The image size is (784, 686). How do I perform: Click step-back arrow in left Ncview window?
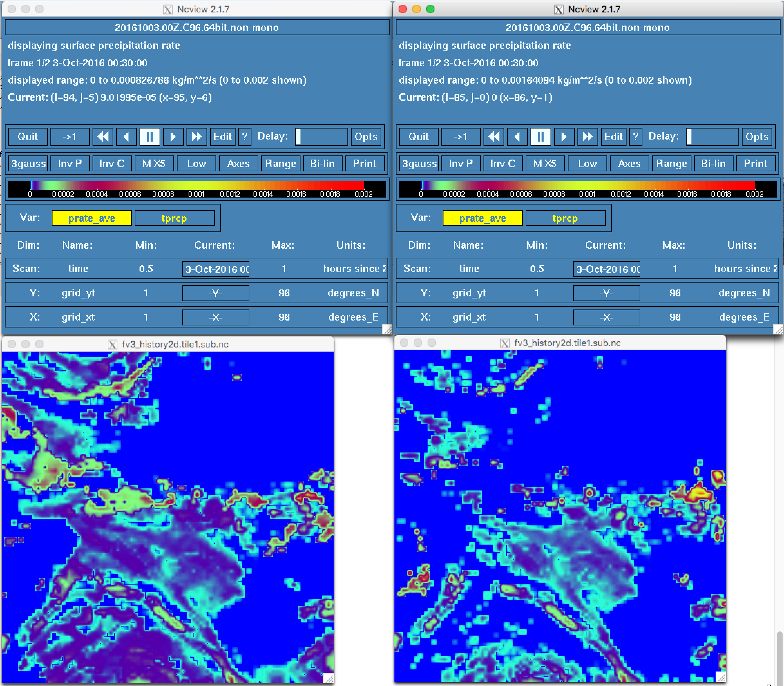coord(126,137)
